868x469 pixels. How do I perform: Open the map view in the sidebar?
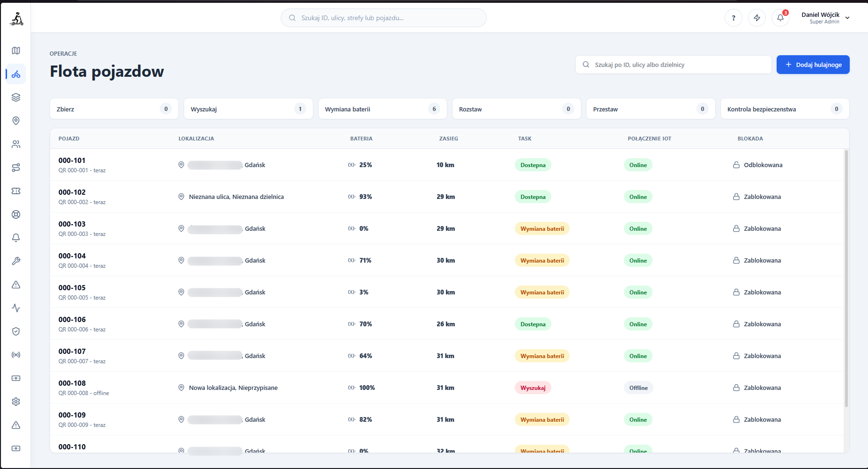(x=16, y=51)
